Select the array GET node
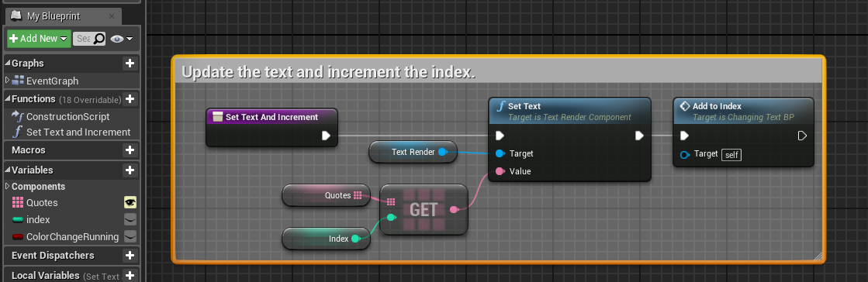The height and width of the screenshot is (282, 868). [x=424, y=210]
